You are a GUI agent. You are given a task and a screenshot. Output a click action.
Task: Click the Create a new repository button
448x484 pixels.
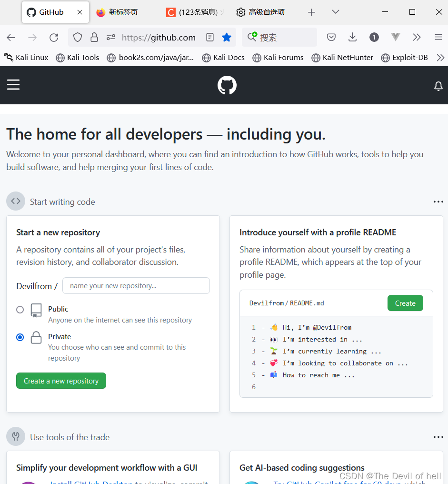coord(61,381)
